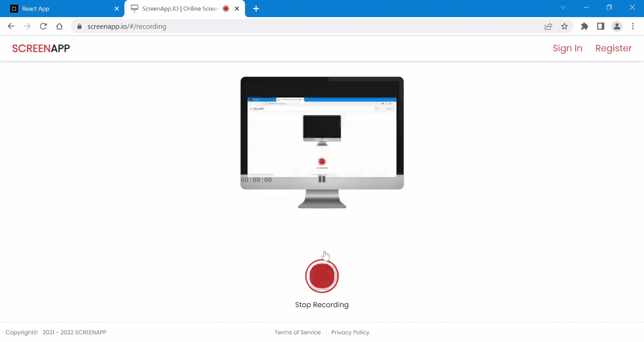Open the browser dropdown chevron in title bar
The image size is (644, 342).
(x=563, y=8)
